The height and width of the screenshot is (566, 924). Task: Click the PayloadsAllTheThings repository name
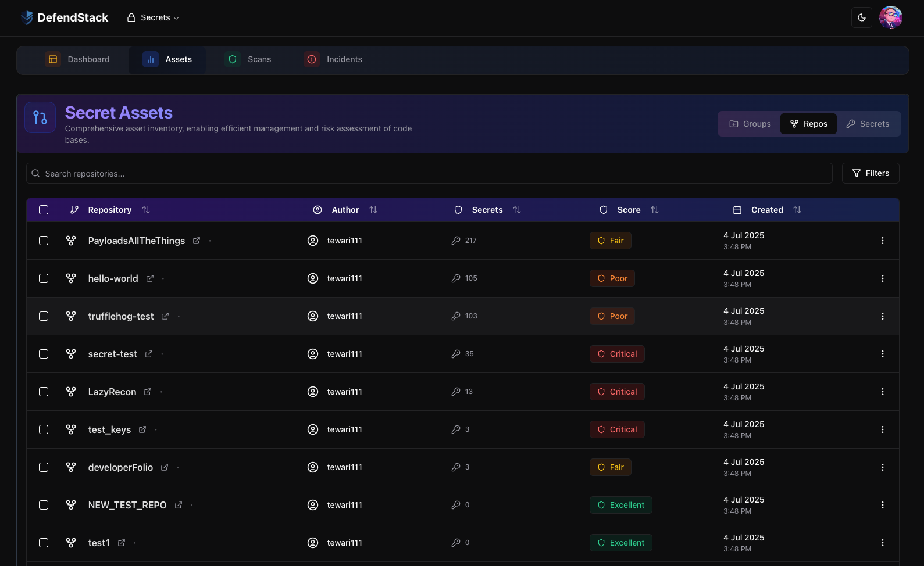137,241
